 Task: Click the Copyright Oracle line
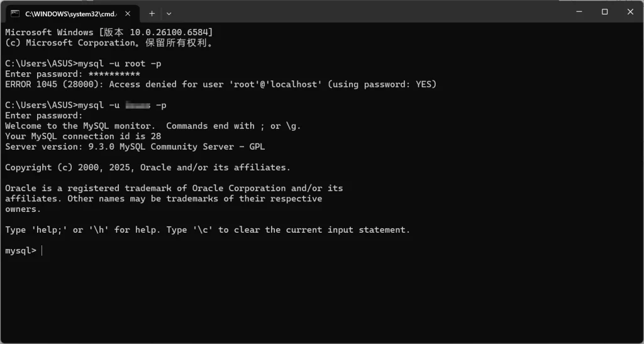point(148,167)
